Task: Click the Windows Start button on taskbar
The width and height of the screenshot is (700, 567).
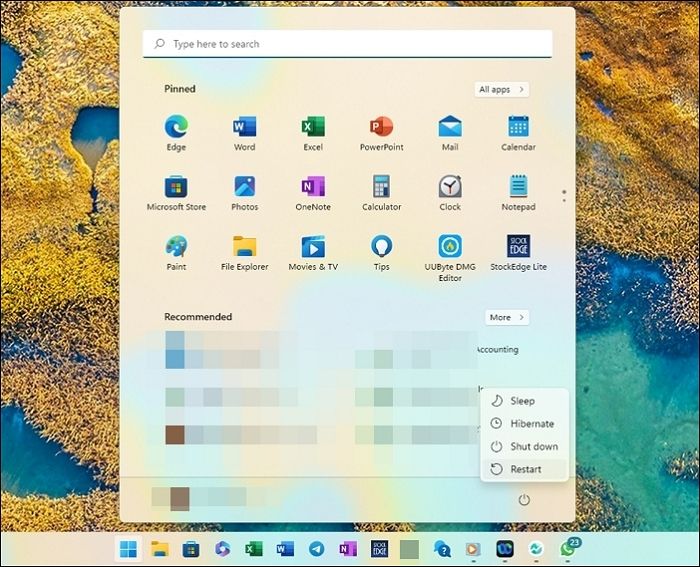Action: (x=129, y=548)
